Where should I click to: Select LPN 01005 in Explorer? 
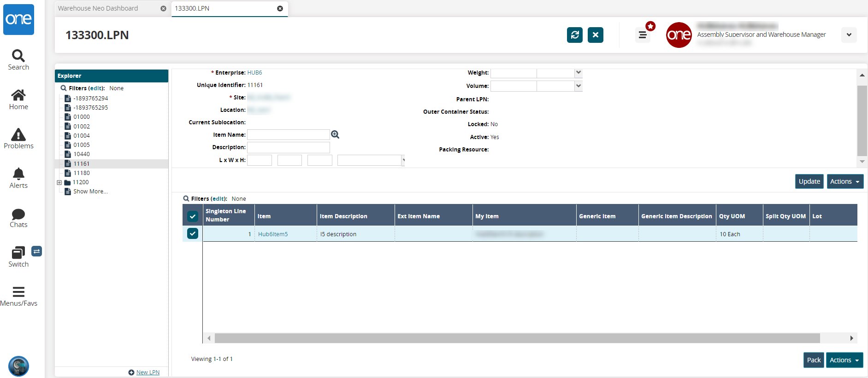click(x=82, y=145)
